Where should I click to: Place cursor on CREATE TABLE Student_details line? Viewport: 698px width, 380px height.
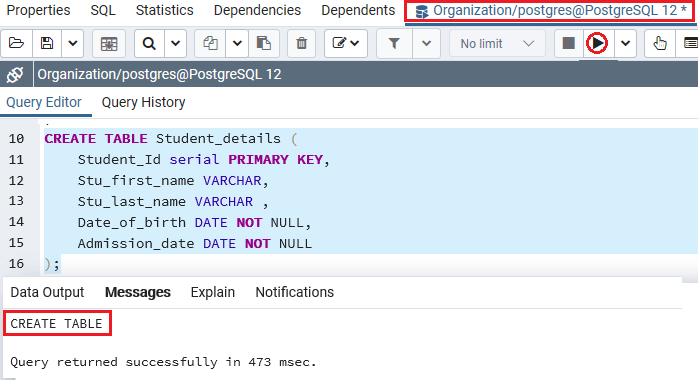(x=171, y=139)
